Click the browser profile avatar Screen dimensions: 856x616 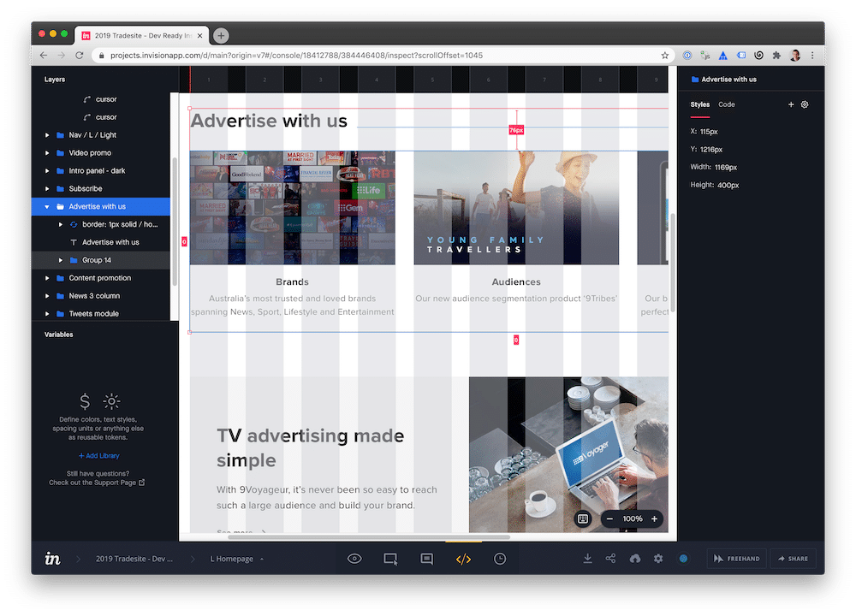pos(795,55)
